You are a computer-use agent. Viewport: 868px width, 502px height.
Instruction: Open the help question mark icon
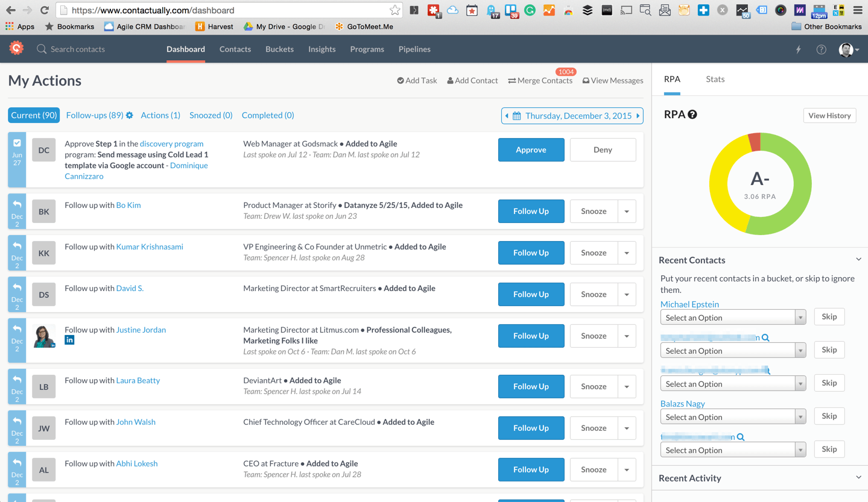(822, 49)
